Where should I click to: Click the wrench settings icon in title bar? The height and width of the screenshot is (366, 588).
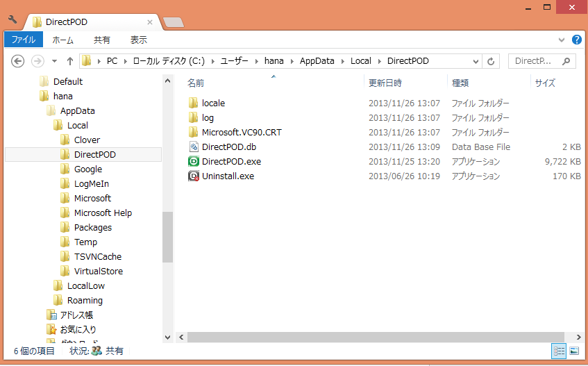[12, 19]
